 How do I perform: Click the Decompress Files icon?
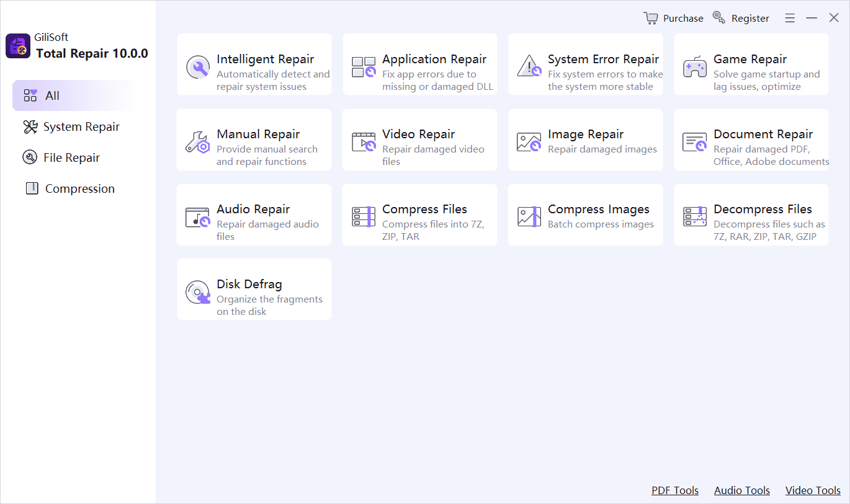pyautogui.click(x=695, y=217)
